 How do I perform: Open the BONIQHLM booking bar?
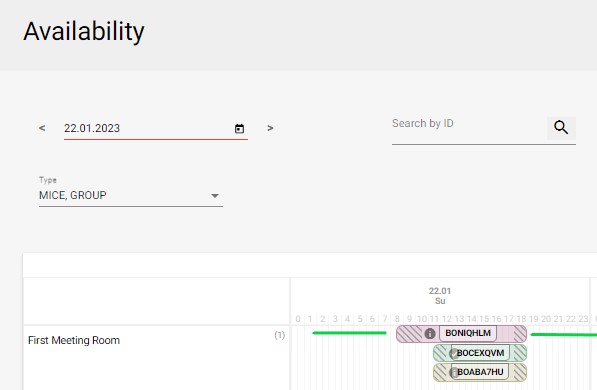point(461,334)
